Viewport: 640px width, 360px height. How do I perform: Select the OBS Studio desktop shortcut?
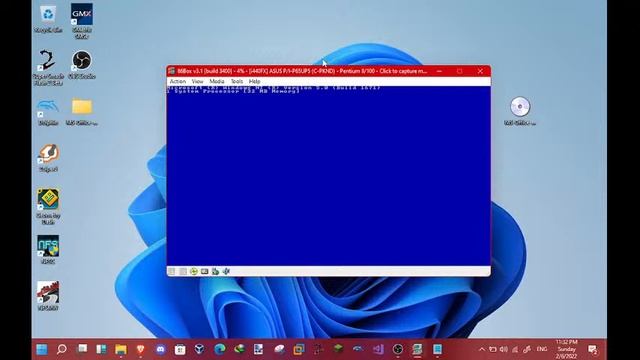82,64
